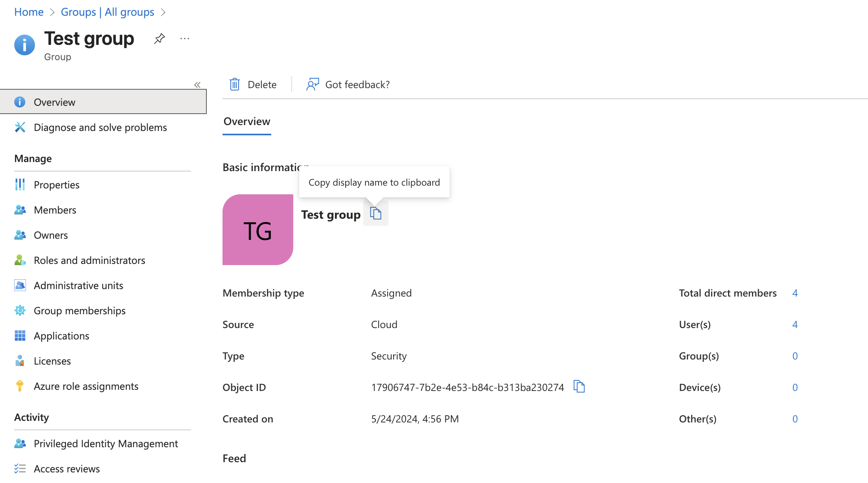Open the Total direct members count
The width and height of the screenshot is (868, 483).
pyautogui.click(x=795, y=293)
